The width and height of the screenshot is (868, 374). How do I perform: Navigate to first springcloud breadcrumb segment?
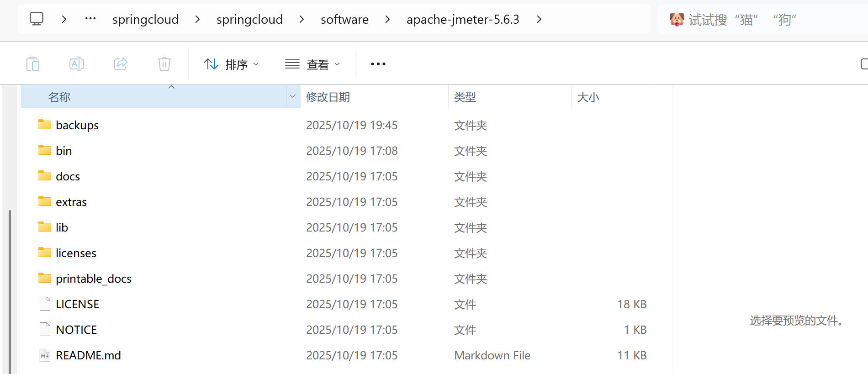point(146,20)
